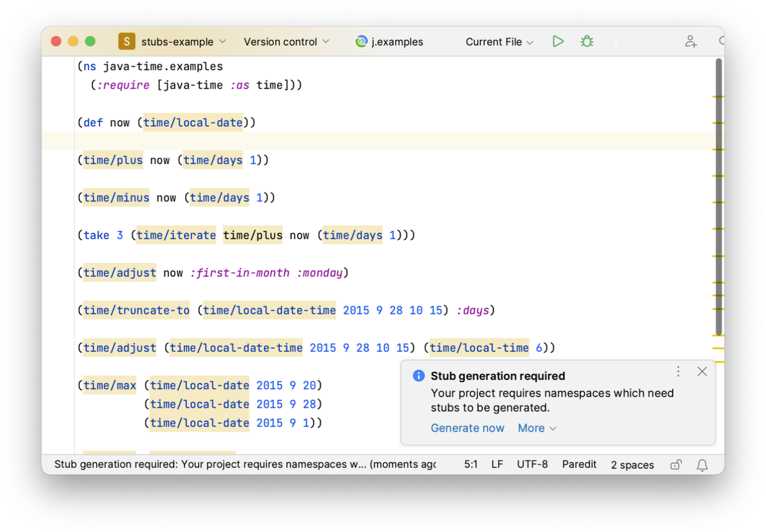Change the LF line separator setting
This screenshot has height=532, width=766.
[x=497, y=464]
